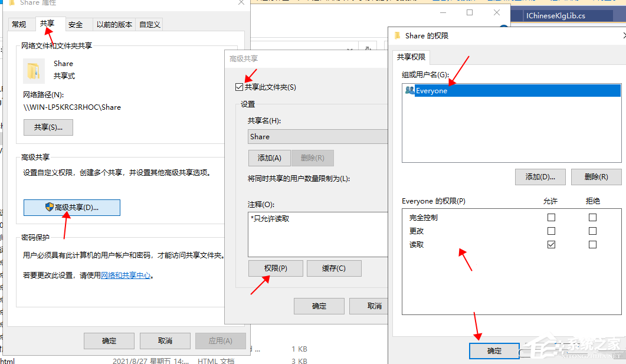Viewport: 626px width, 364px height.
Task: Enable 允许 for 更改 permission
Action: 551,231
